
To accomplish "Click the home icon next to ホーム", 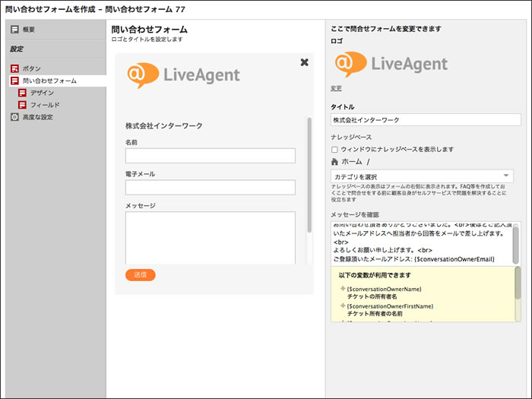I will point(334,161).
